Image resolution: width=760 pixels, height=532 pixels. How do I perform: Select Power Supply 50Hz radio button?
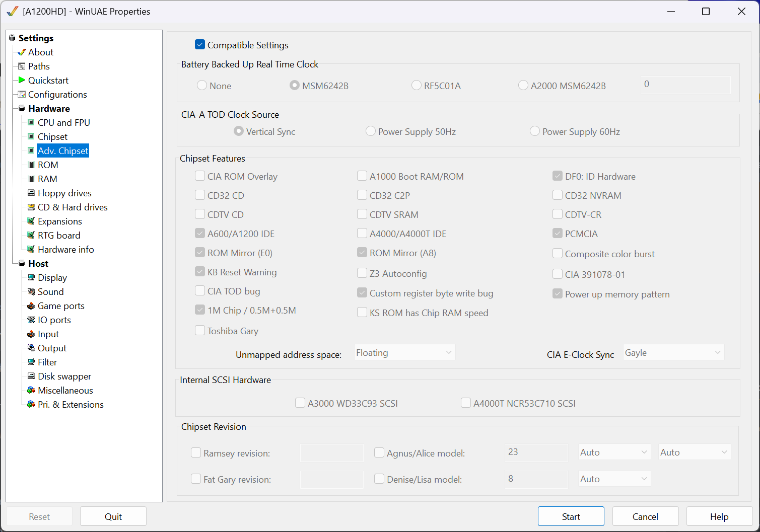tap(371, 131)
